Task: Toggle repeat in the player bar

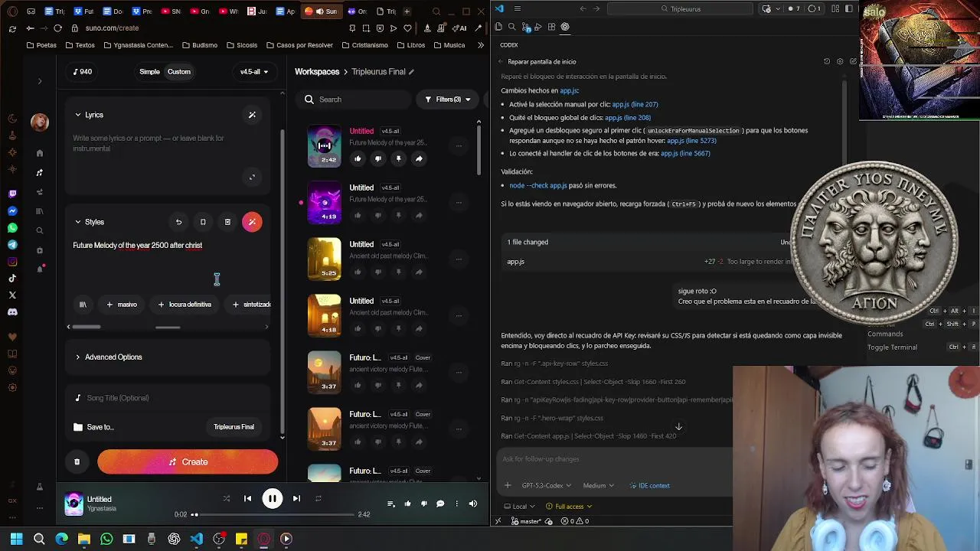Action: (318, 498)
